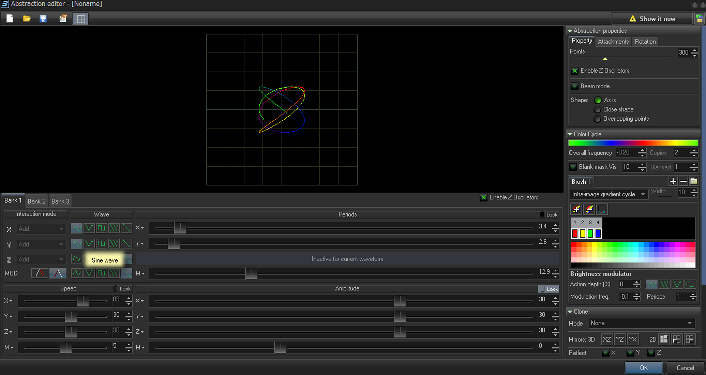The height and width of the screenshot is (375, 706).
Task: Select the first 2D mirror layout icon
Action: [664, 339]
